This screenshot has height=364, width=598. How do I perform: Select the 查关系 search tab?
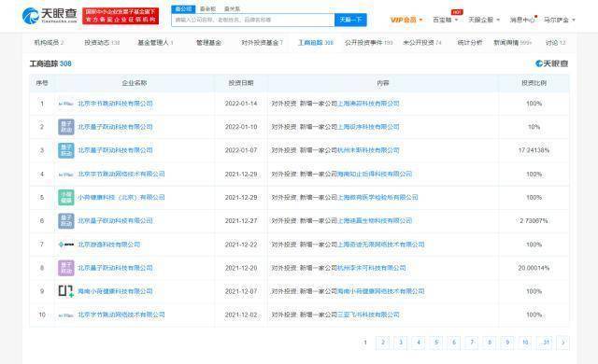point(232,8)
